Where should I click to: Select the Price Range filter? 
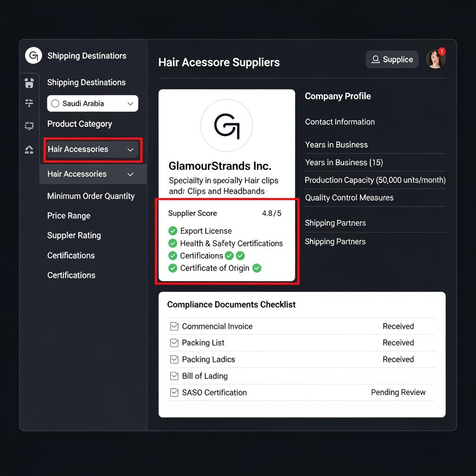[69, 216]
